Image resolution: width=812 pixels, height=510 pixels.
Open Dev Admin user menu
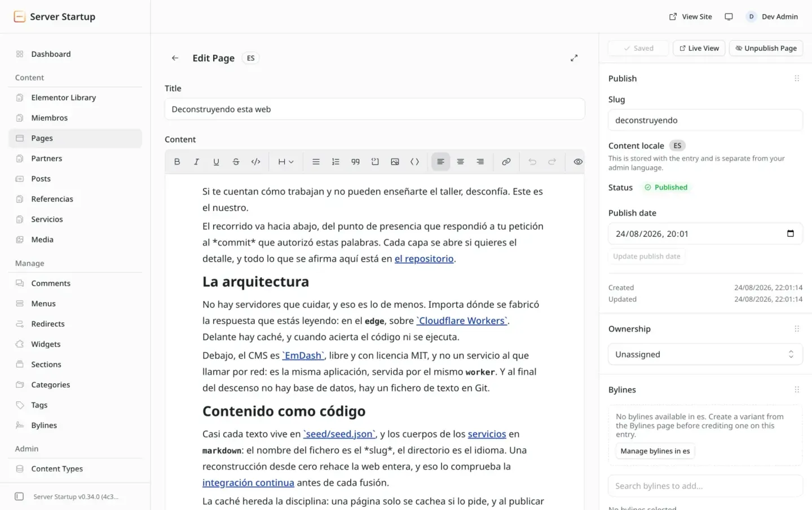click(771, 16)
